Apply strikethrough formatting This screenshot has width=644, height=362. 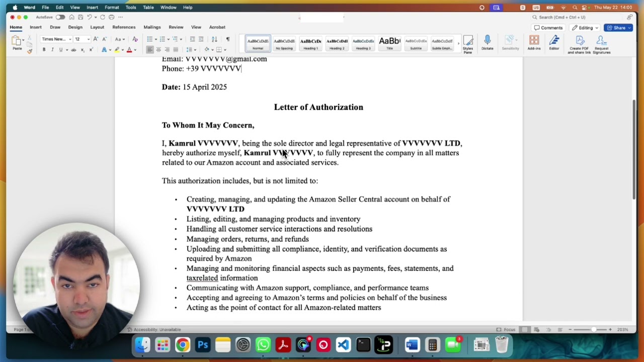click(73, 50)
